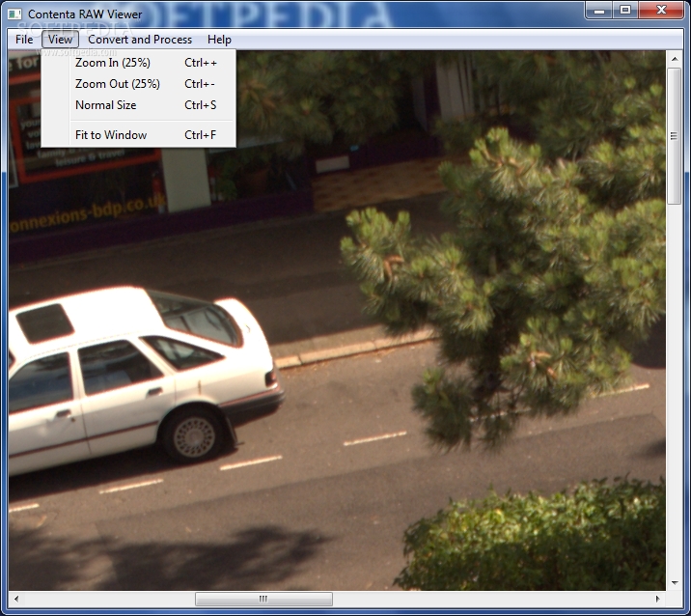Maximize the Contenta RAW Viewer window

(625, 11)
